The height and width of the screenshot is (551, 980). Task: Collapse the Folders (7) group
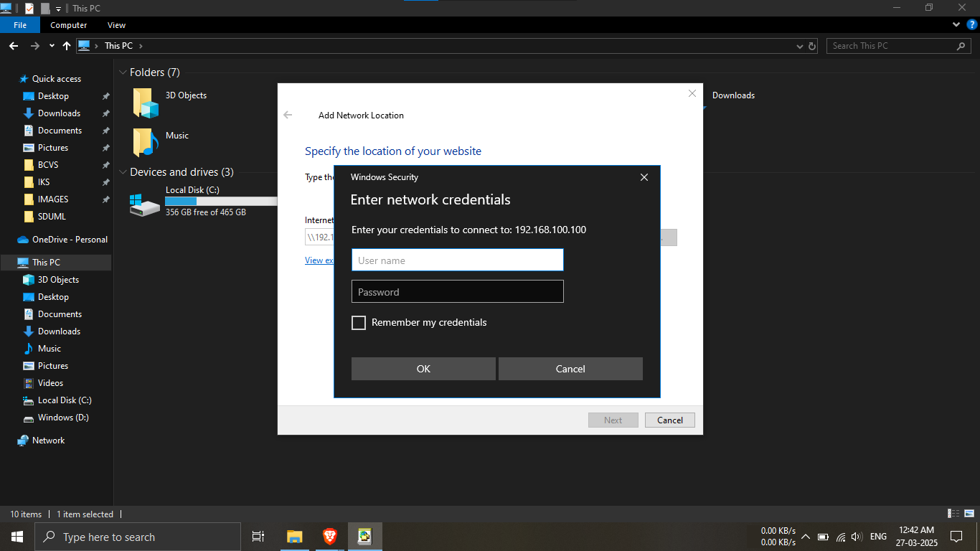coord(123,72)
